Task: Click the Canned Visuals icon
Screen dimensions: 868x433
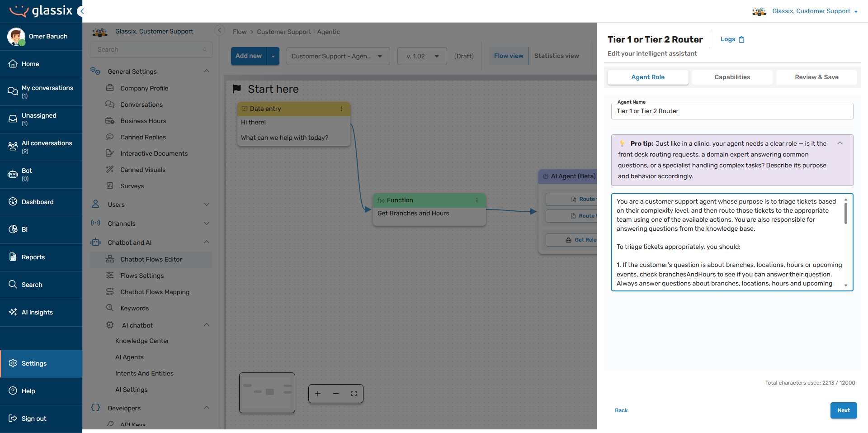Action: pyautogui.click(x=110, y=170)
